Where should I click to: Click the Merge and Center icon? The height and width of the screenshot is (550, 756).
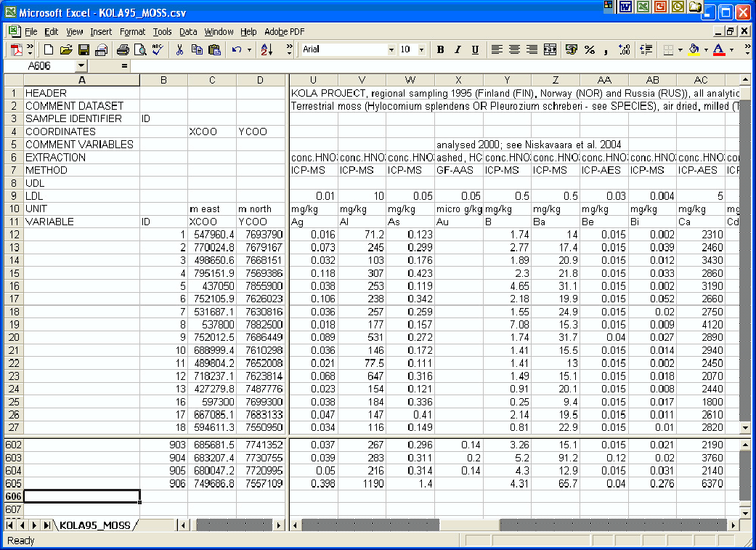tap(550, 50)
